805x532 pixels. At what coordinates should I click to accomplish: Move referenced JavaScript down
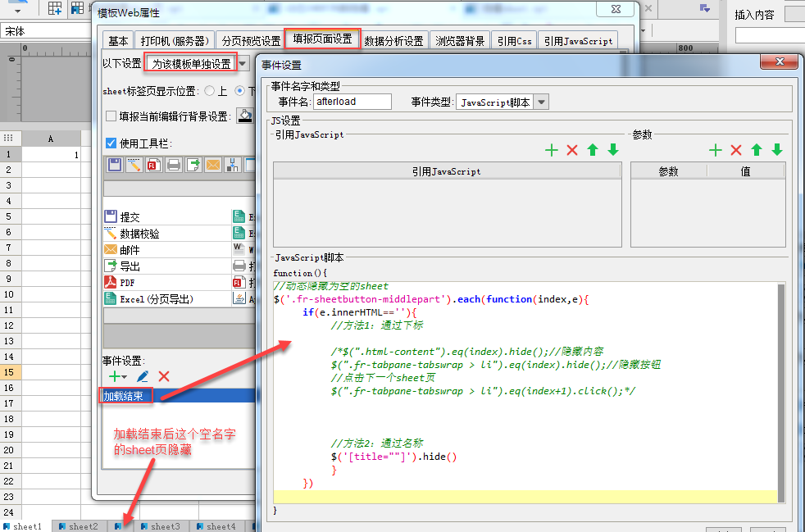pyautogui.click(x=613, y=150)
